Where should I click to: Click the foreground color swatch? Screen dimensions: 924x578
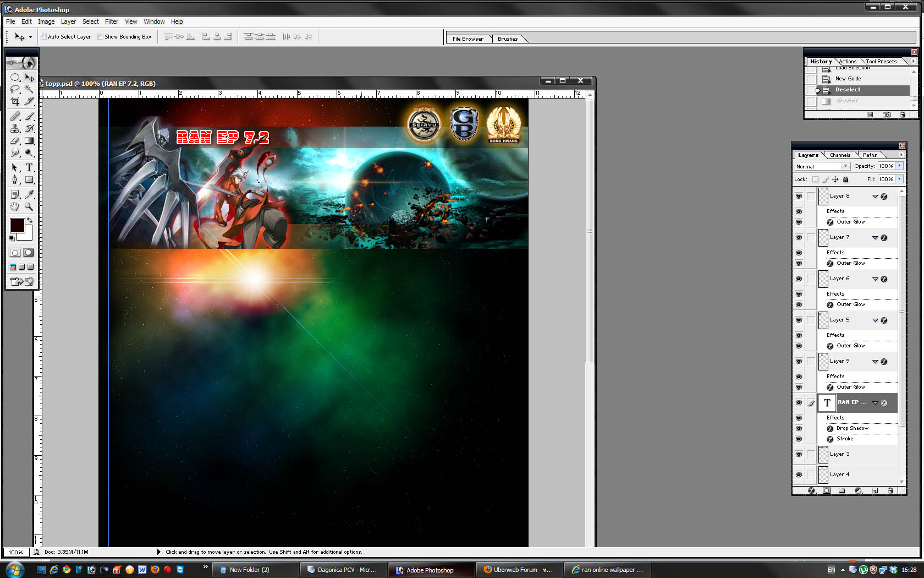coord(16,225)
